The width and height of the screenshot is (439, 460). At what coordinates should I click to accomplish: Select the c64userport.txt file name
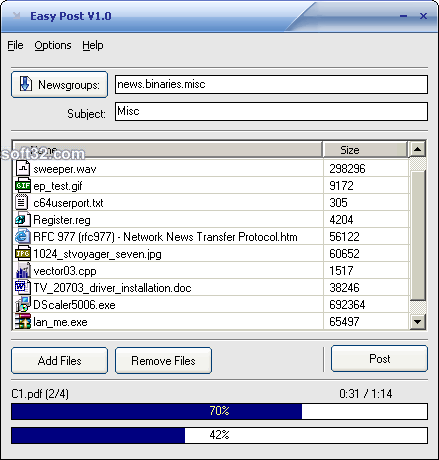click(x=68, y=203)
